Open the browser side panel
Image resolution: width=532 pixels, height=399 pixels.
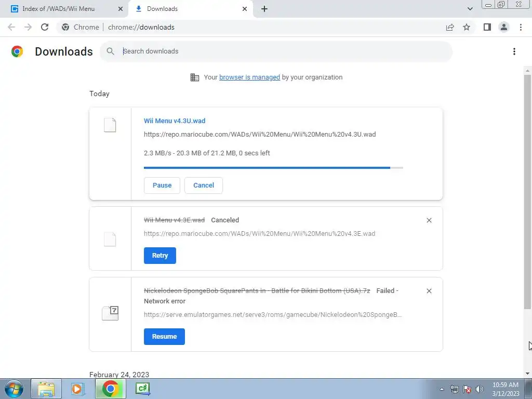coord(487,27)
